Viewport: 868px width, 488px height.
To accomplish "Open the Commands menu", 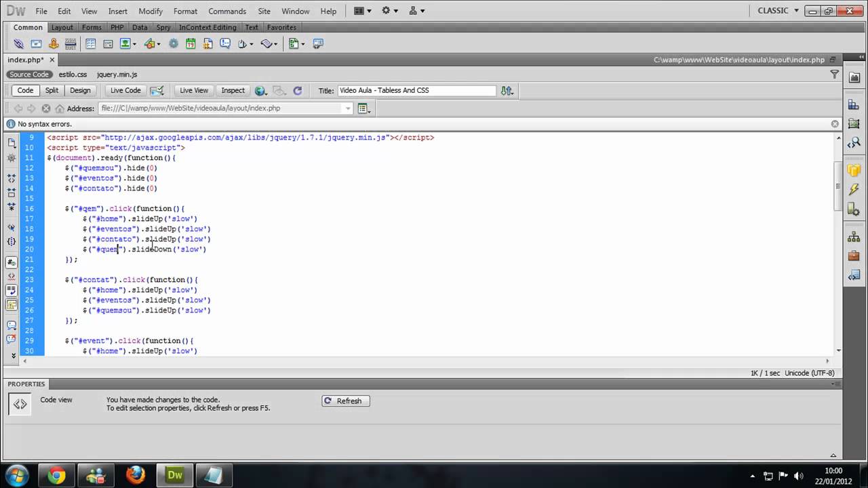I will (227, 11).
